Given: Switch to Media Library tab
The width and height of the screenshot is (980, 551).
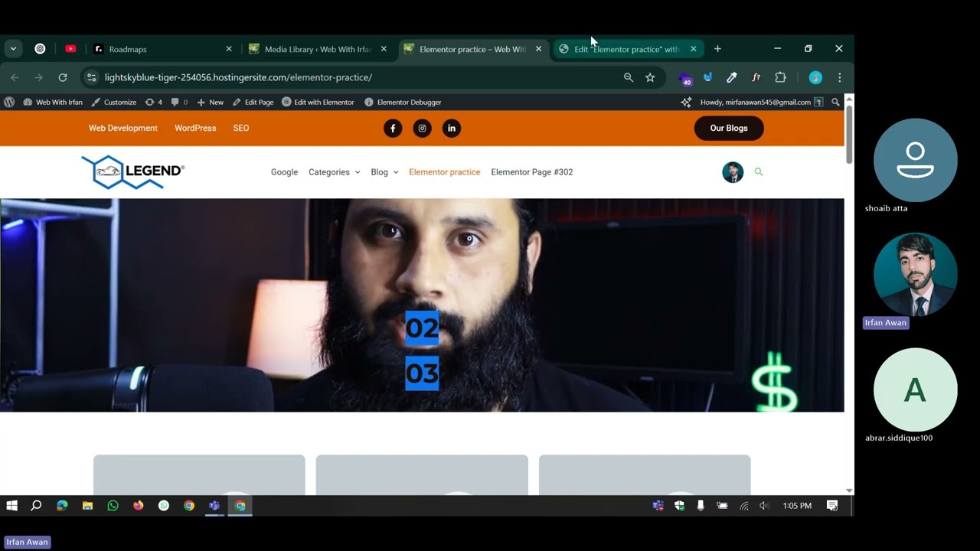Looking at the screenshot, I should click(x=318, y=49).
